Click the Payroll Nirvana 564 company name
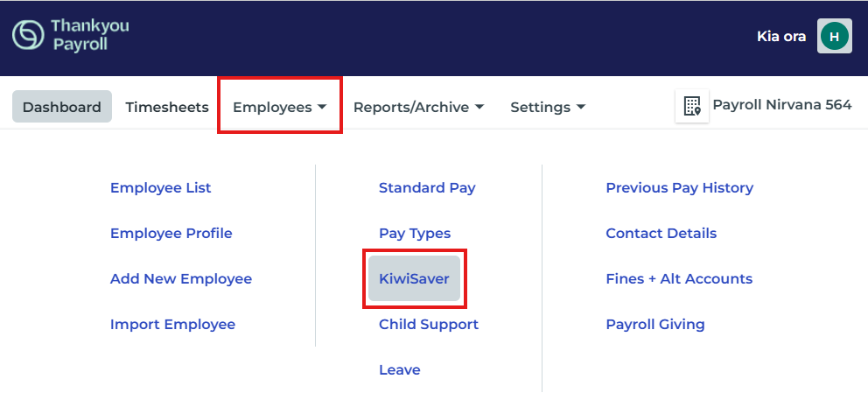Viewport: 868px width, 400px height. 782,105
